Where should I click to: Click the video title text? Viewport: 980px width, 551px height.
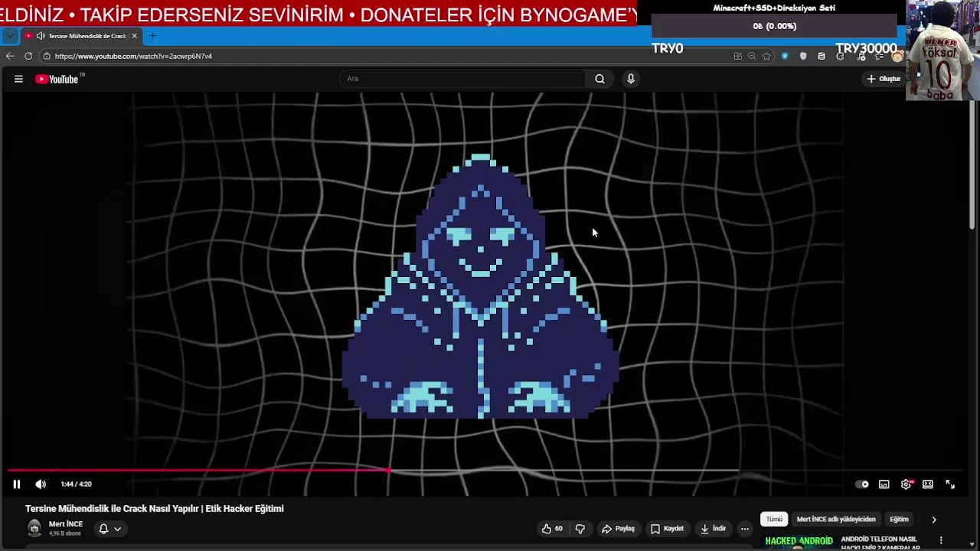[155, 509]
